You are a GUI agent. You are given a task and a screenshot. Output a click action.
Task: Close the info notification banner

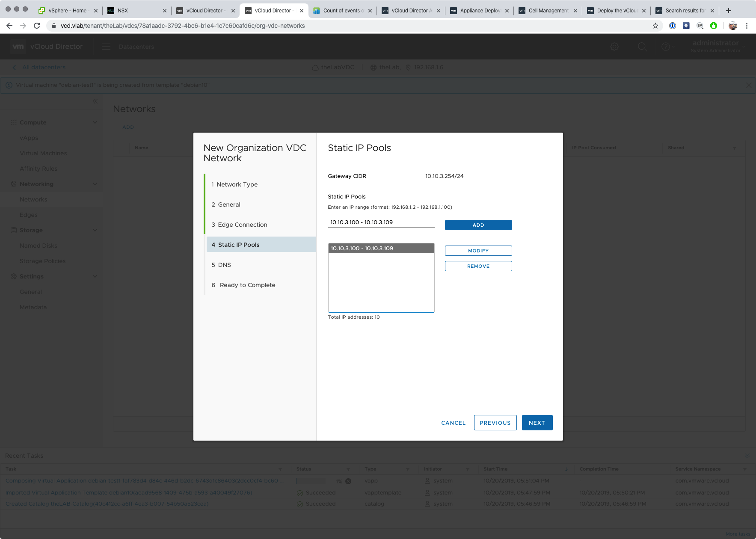pyautogui.click(x=748, y=85)
